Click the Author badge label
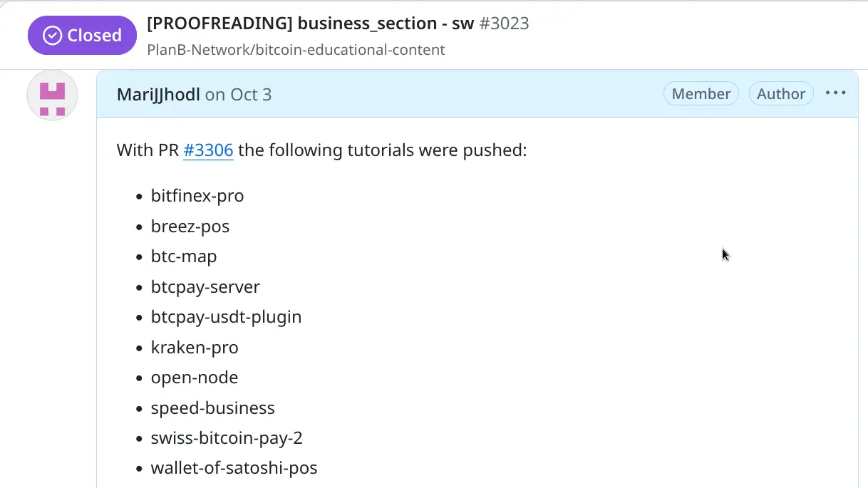The image size is (868, 488). (x=781, y=94)
